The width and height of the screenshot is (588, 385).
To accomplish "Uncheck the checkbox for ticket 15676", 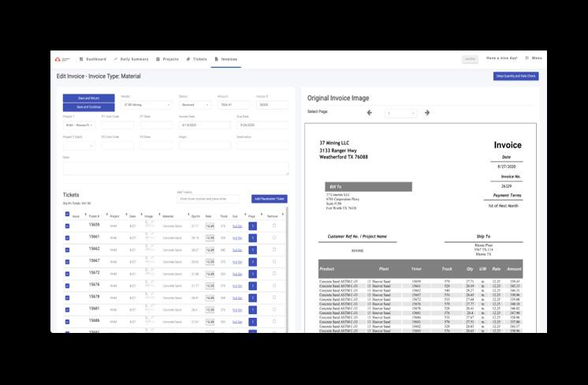I will coord(67,286).
